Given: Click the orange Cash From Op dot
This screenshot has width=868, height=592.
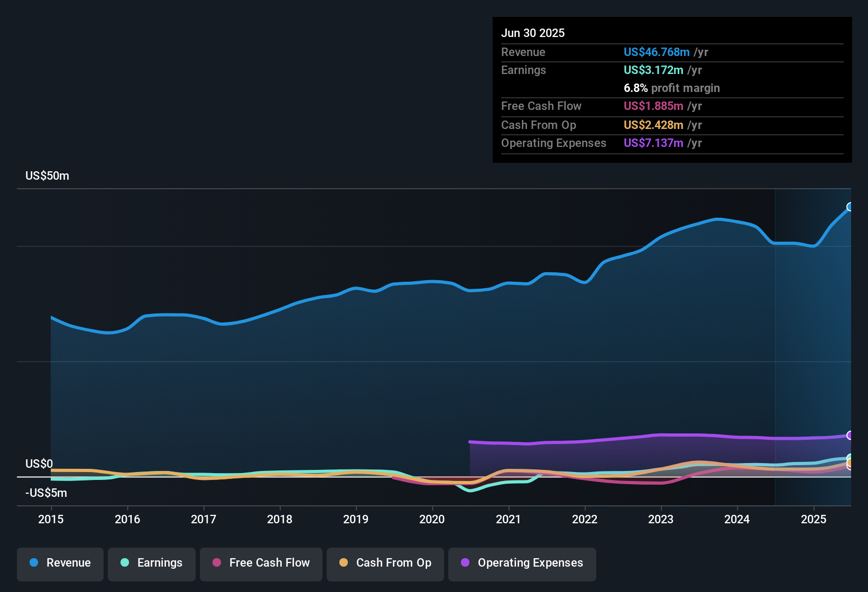Looking at the screenshot, I should 344,562.
